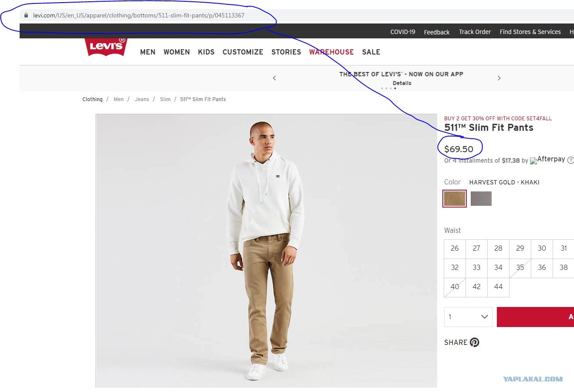
Task: Open Find Stores & Services
Action: pyautogui.click(x=530, y=32)
